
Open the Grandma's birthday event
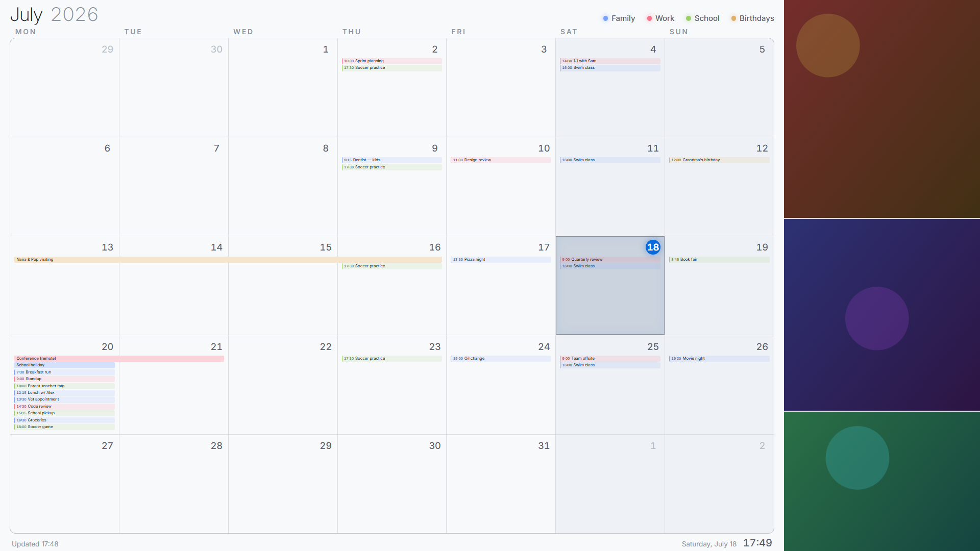719,160
